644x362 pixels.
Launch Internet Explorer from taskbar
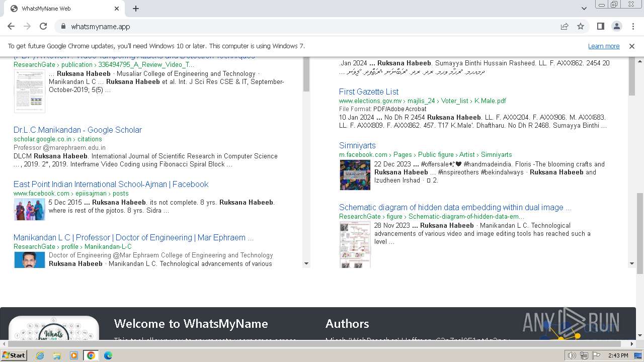[x=40, y=355]
